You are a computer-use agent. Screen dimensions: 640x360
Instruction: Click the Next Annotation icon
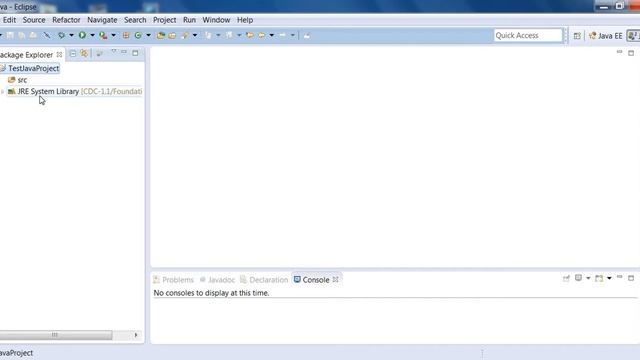click(208, 36)
